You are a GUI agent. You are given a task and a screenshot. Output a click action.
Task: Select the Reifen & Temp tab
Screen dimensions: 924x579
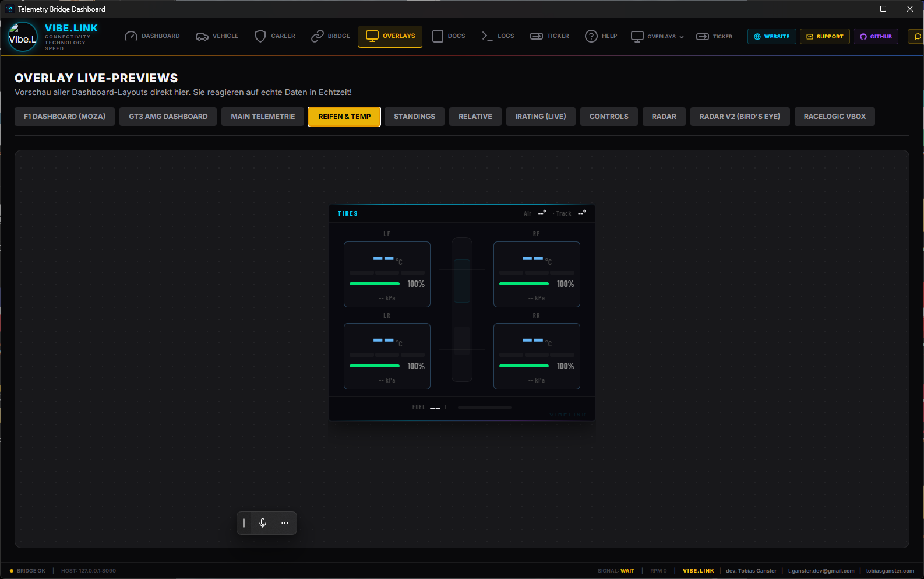[344, 117]
